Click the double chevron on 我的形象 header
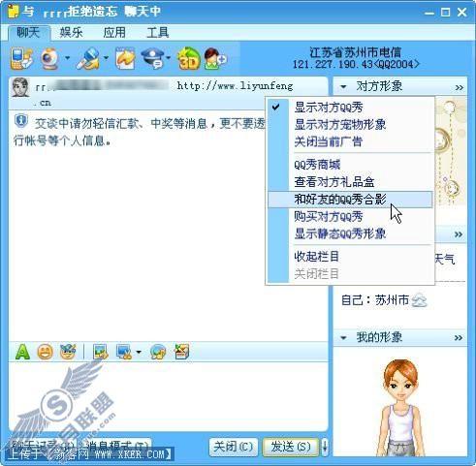476x466 pixels. [x=459, y=338]
